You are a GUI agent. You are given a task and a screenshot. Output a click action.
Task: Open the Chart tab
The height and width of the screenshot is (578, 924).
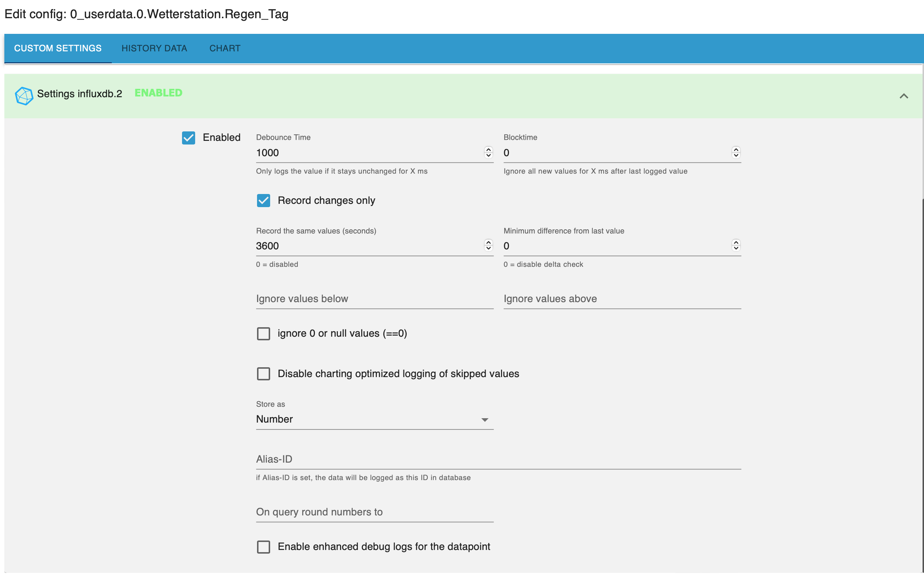(x=225, y=48)
